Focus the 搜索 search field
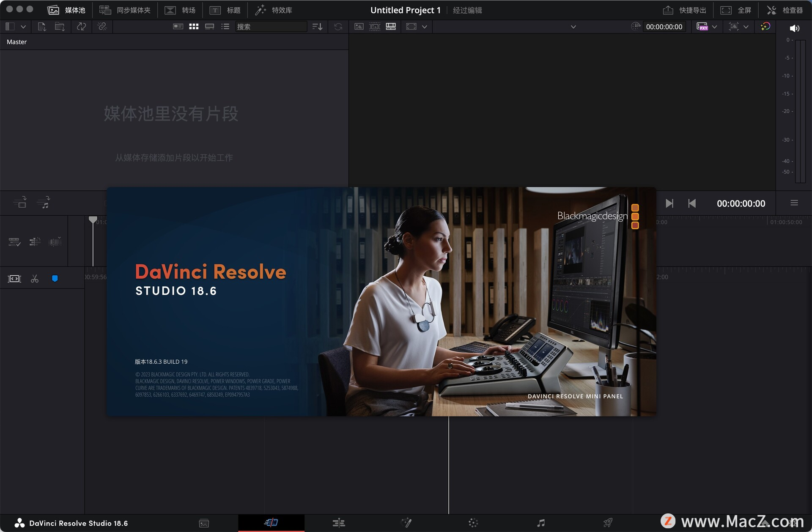Viewport: 812px width, 532px height. pyautogui.click(x=271, y=27)
